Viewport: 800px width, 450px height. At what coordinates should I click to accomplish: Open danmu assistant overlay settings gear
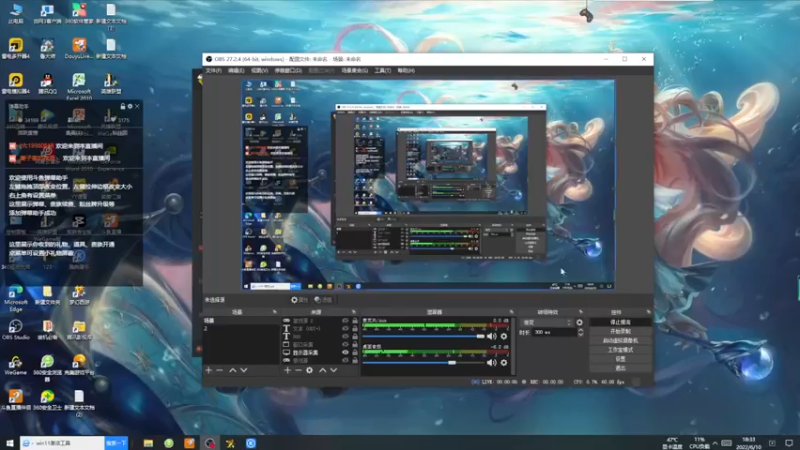pyautogui.click(x=130, y=106)
